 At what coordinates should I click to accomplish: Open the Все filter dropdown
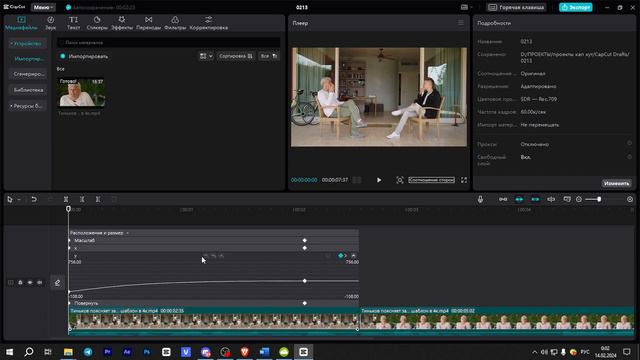pyautogui.click(x=269, y=56)
